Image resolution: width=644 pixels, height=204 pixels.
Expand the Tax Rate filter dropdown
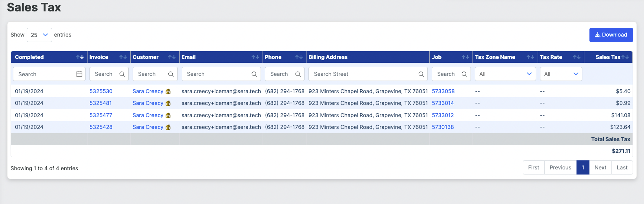coord(561,74)
